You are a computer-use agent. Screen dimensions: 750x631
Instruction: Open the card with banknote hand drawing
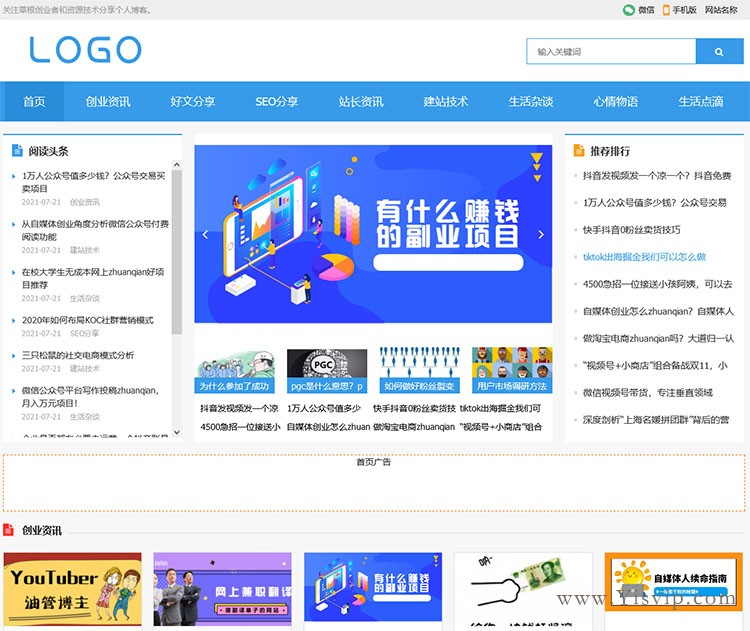[x=523, y=589]
